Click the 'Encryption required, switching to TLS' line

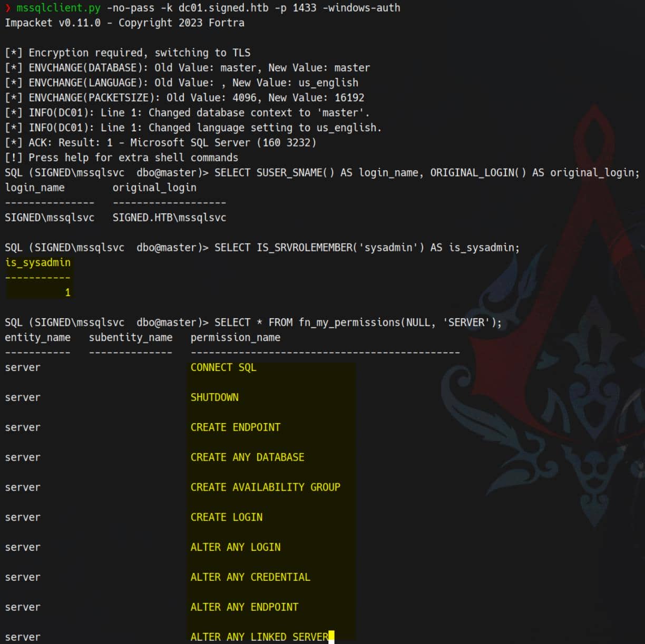[x=128, y=53]
